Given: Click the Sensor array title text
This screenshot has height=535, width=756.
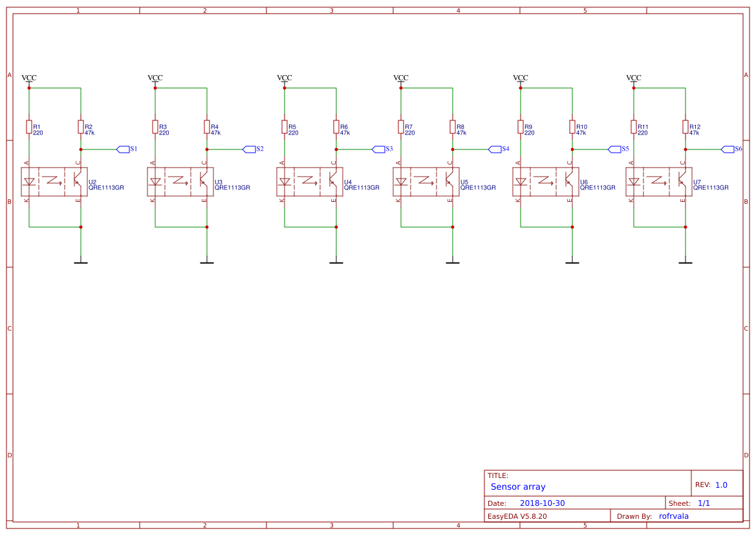Looking at the screenshot, I should click(x=518, y=486).
